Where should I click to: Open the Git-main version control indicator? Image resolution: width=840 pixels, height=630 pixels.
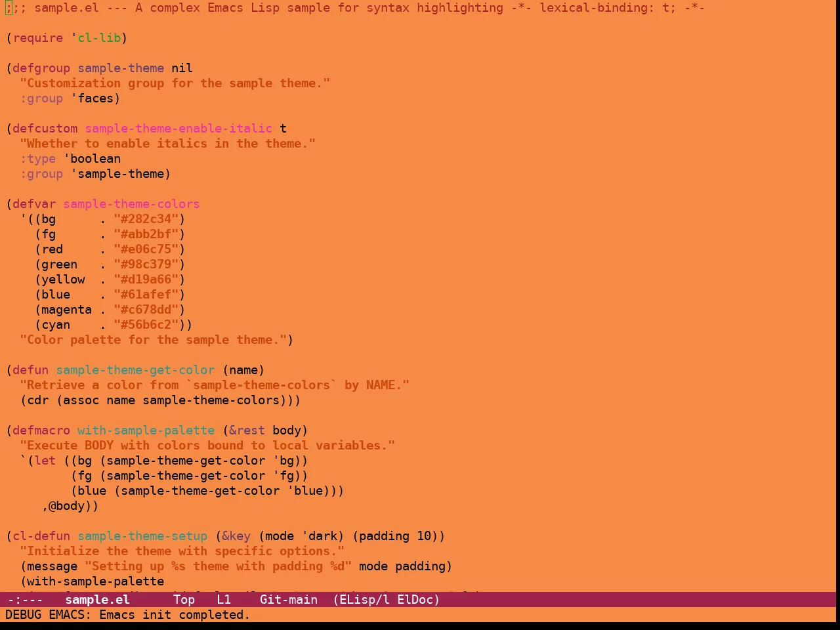coord(289,599)
